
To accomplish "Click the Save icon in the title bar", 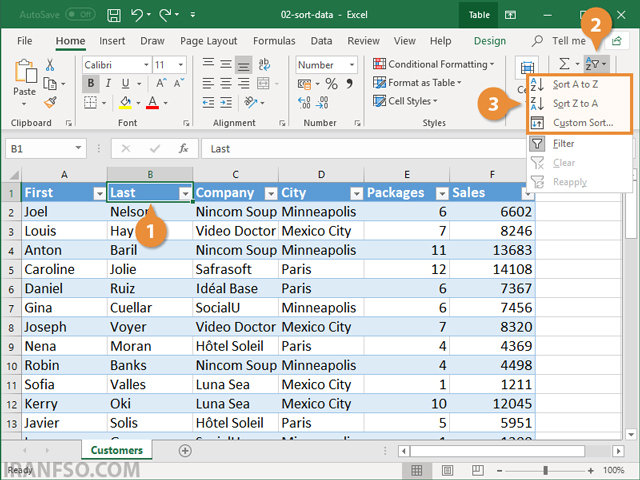I will click(113, 15).
